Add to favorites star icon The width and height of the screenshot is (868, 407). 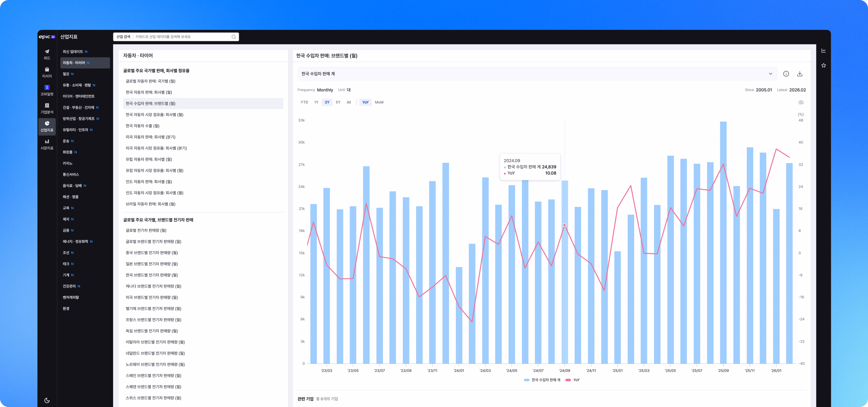click(823, 65)
